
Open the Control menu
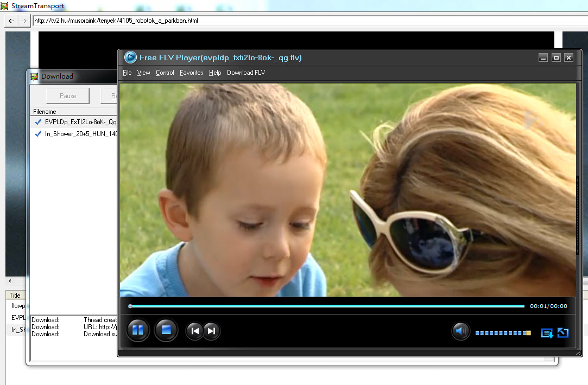click(165, 73)
